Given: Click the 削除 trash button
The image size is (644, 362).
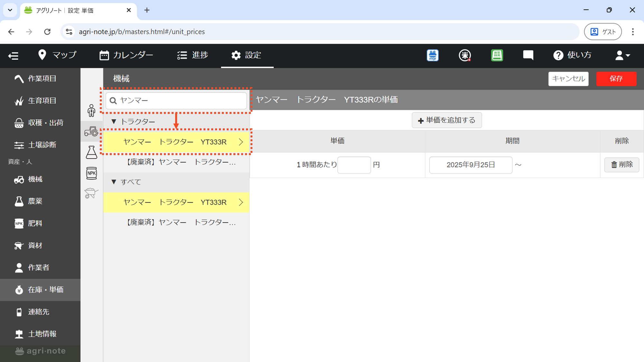Looking at the screenshot, I should click(621, 165).
